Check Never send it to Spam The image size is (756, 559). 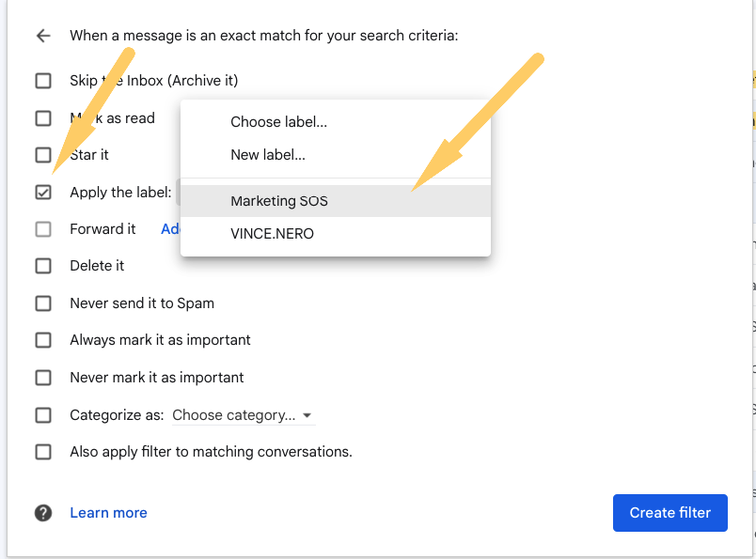(x=43, y=303)
